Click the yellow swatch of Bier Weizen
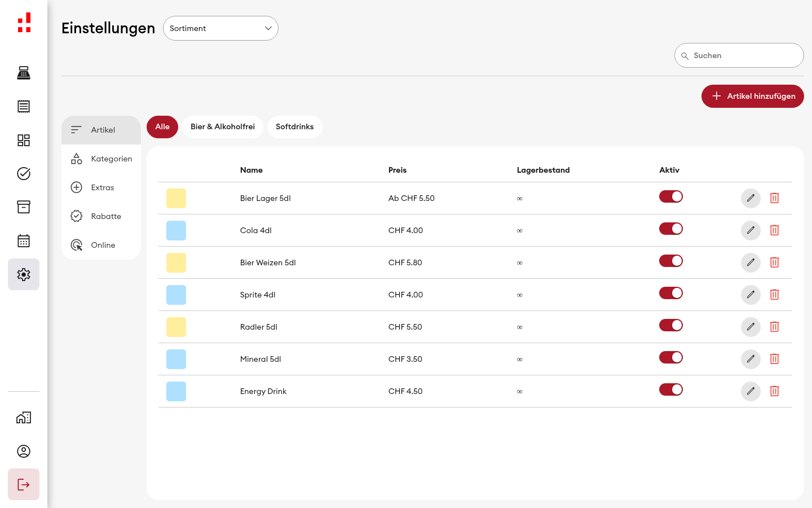Screen dimensions: 812x508 click(x=176, y=262)
